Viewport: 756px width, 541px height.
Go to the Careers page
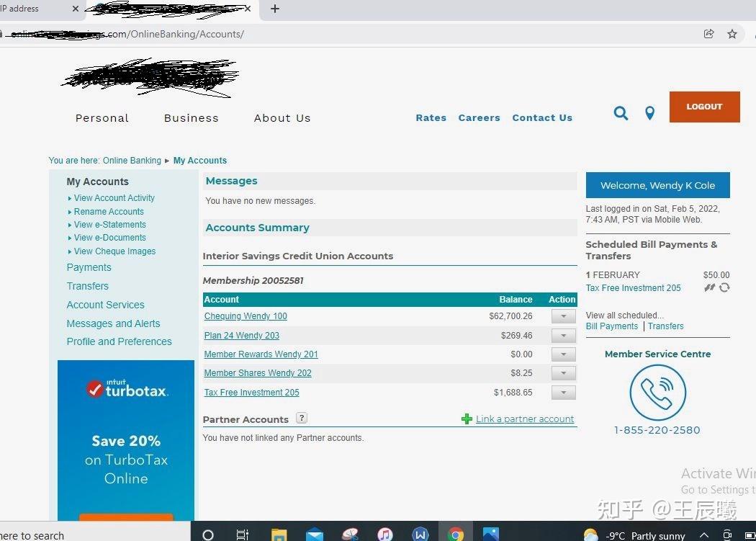(480, 117)
